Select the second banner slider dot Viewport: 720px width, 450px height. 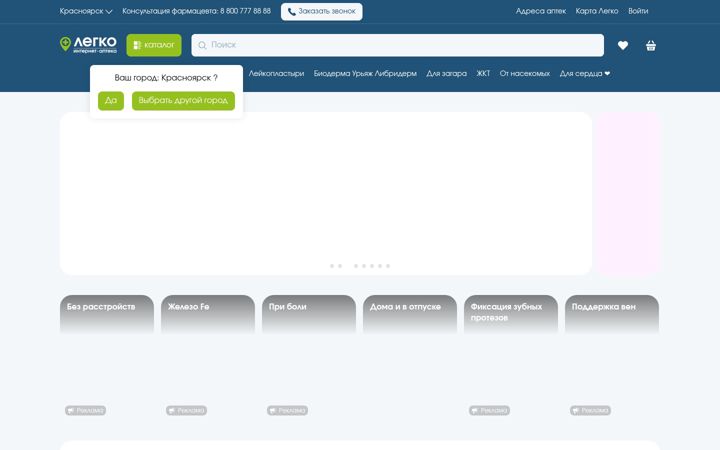[340, 266]
